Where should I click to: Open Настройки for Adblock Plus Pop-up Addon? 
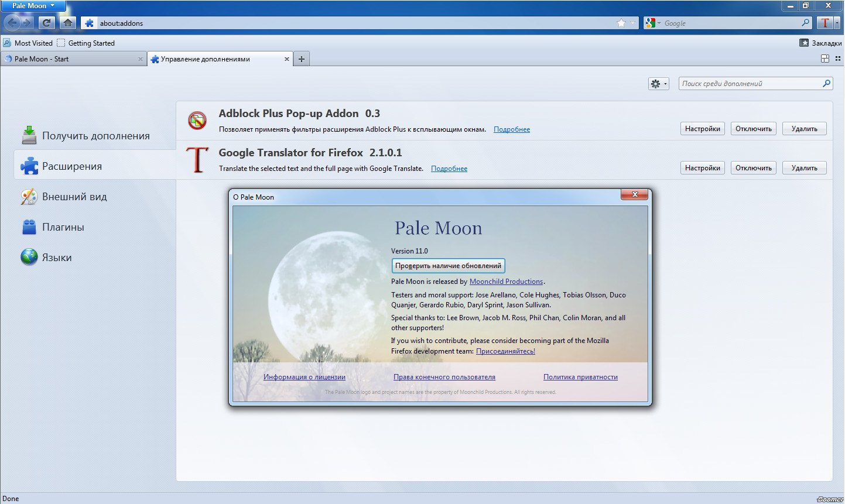click(x=703, y=129)
